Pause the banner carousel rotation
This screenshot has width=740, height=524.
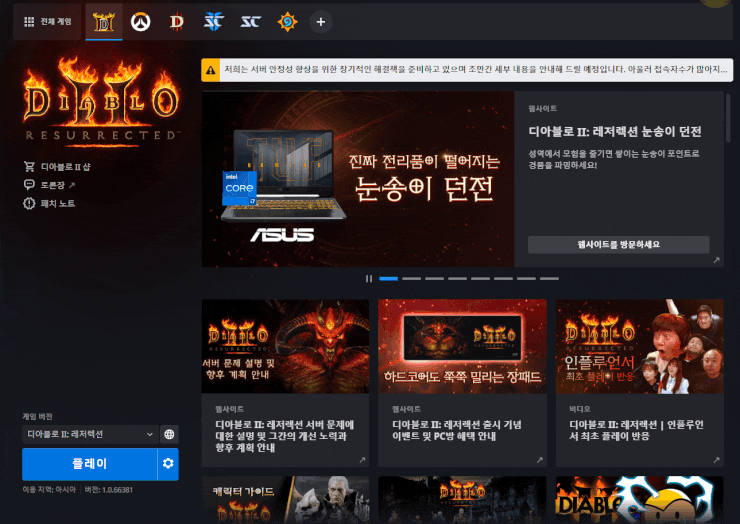point(369,278)
